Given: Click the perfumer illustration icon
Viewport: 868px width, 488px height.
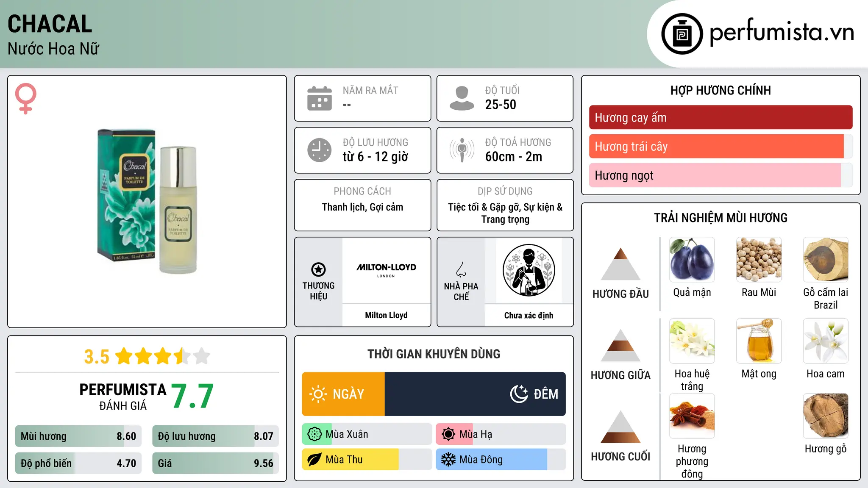Looking at the screenshot, I should [529, 270].
